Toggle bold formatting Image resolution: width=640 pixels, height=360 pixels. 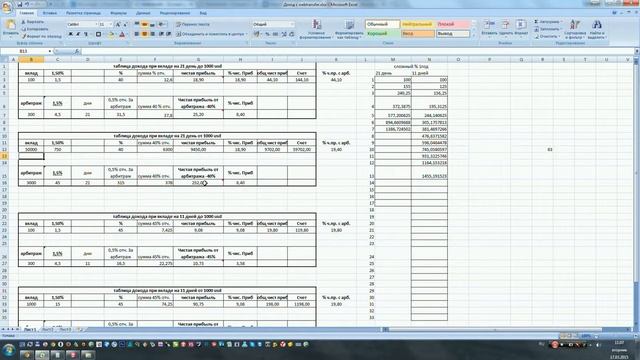point(70,35)
